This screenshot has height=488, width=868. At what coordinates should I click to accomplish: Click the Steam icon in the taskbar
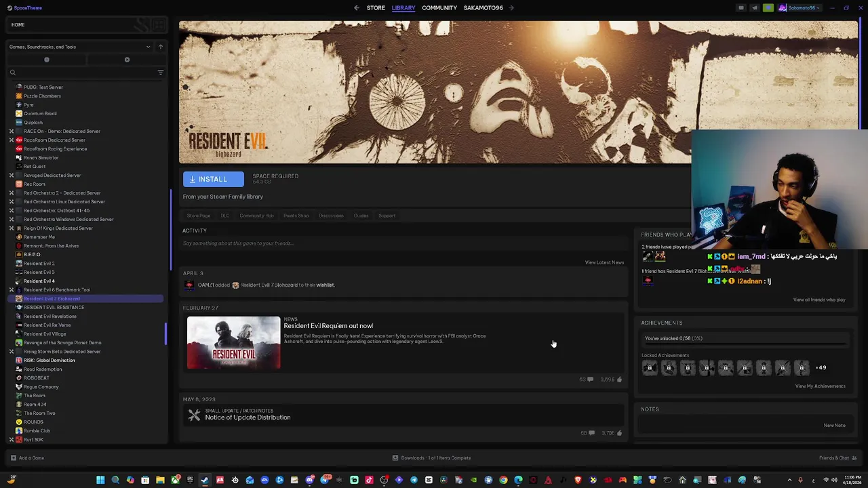pyautogui.click(x=205, y=481)
